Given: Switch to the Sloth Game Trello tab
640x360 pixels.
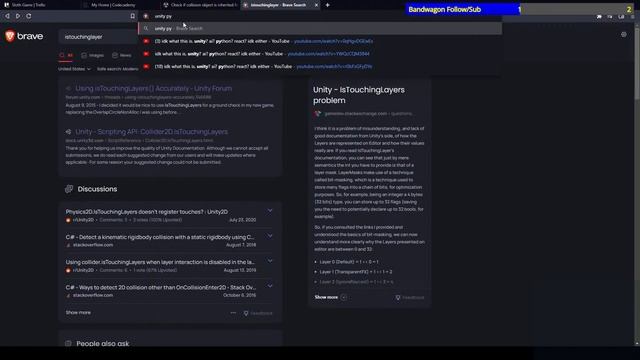Looking at the screenshot, I should click(24, 5).
